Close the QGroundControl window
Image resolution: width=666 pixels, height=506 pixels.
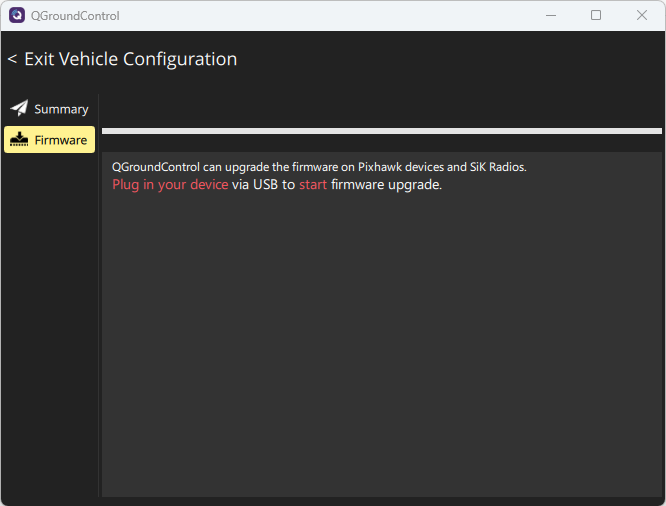pos(642,15)
